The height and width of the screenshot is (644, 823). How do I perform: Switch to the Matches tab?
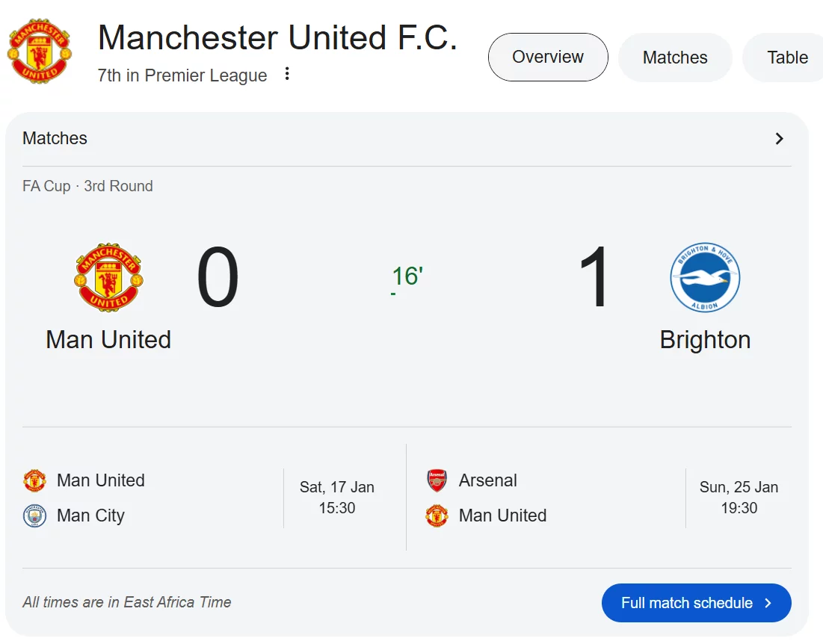[x=675, y=58]
